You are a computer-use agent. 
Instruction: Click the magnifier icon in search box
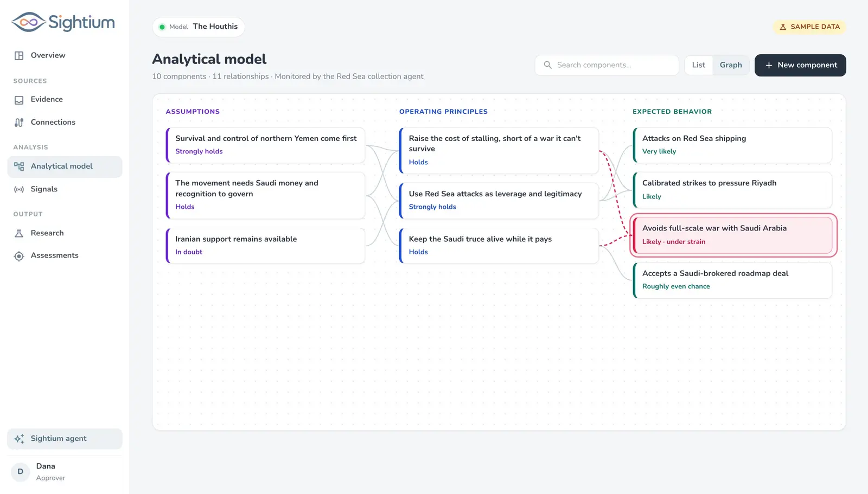tap(548, 65)
